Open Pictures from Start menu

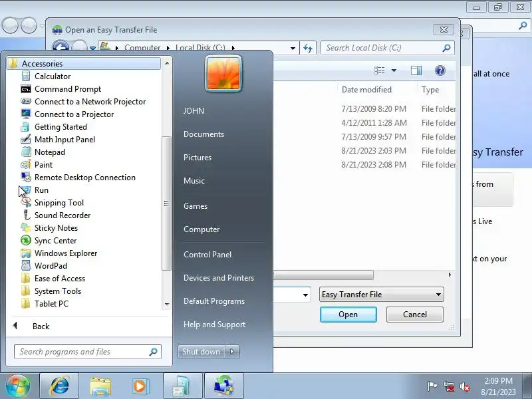[198, 158]
